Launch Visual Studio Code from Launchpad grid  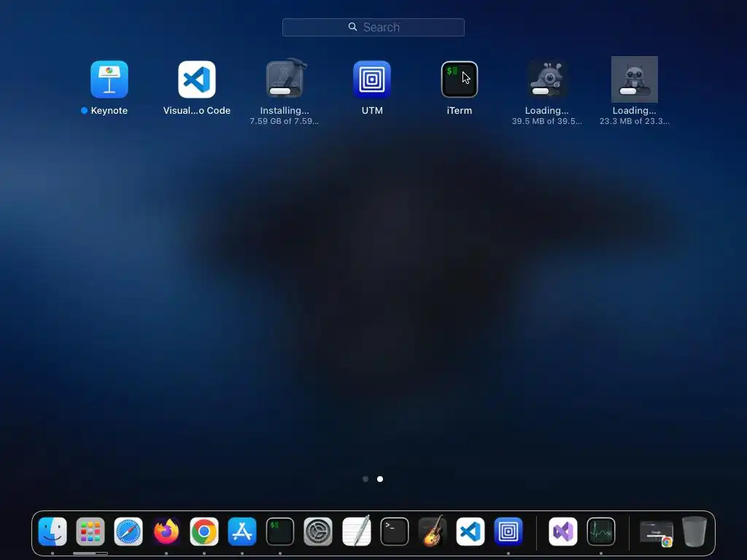tap(197, 79)
